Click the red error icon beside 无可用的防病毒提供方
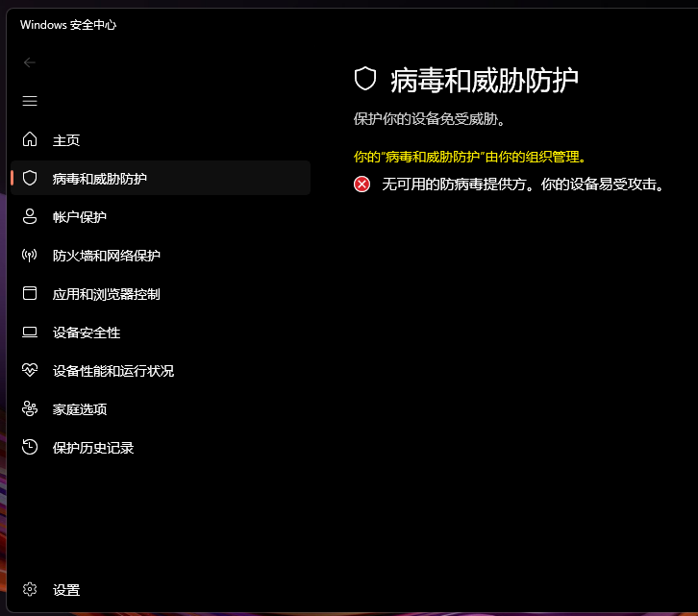Image resolution: width=698 pixels, height=616 pixels. (361, 184)
